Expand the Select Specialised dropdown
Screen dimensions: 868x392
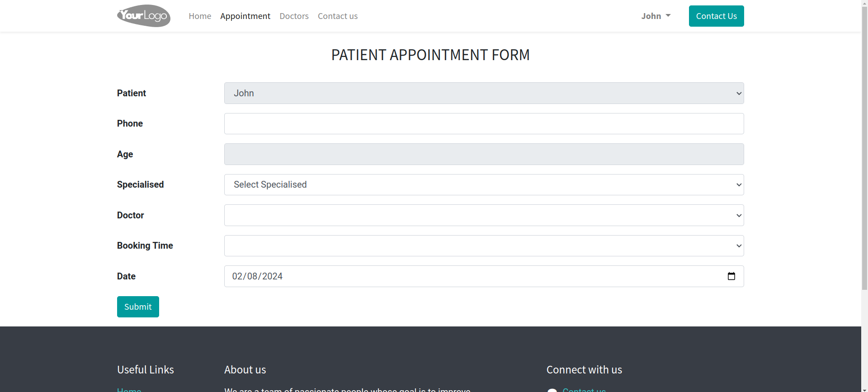pyautogui.click(x=484, y=184)
